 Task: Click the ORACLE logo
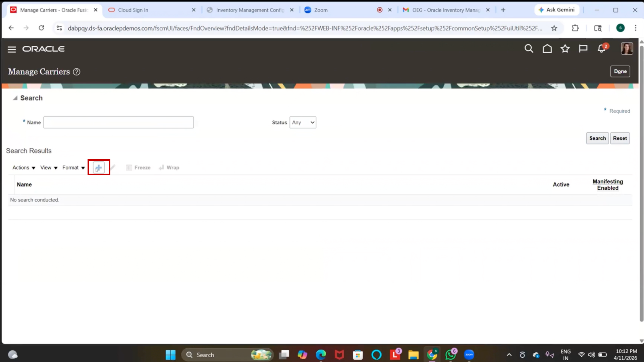tap(44, 49)
